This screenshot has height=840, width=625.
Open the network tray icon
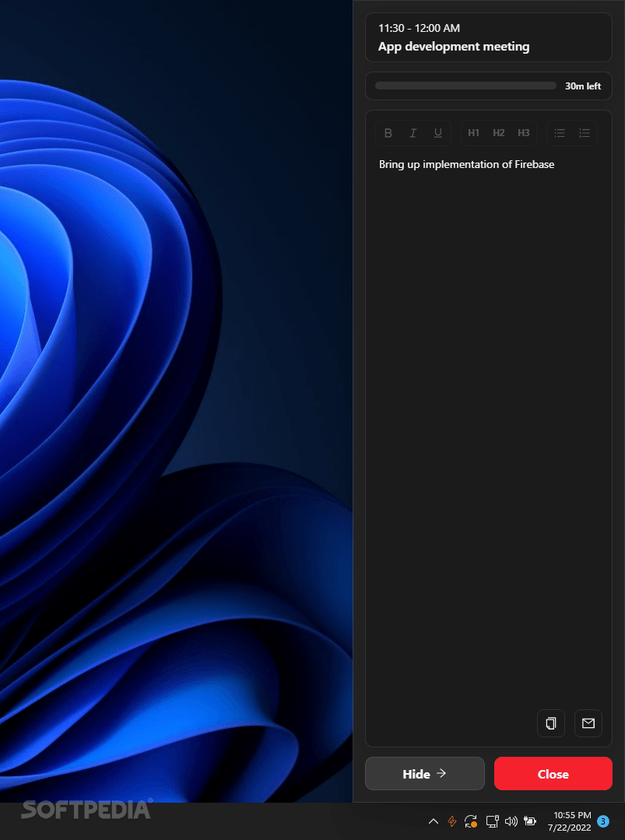(492, 821)
